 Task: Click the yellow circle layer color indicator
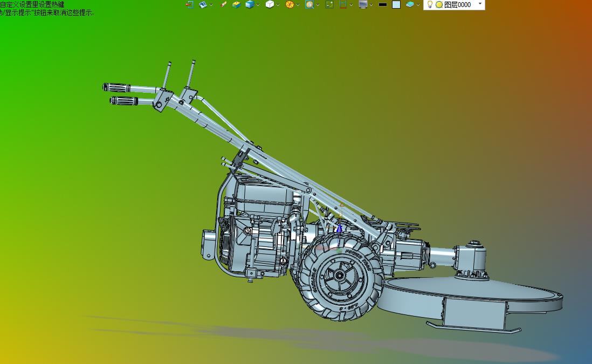439,4
